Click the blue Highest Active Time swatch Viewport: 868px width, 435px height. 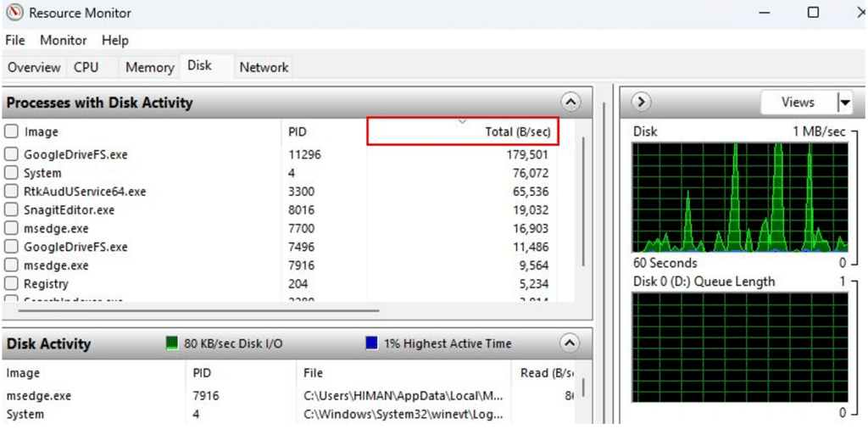(371, 343)
